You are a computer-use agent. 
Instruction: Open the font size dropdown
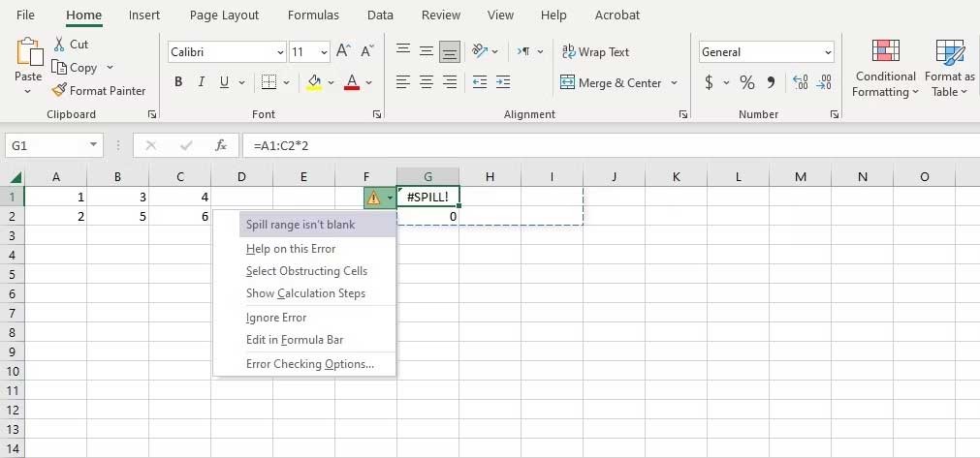[x=324, y=52]
